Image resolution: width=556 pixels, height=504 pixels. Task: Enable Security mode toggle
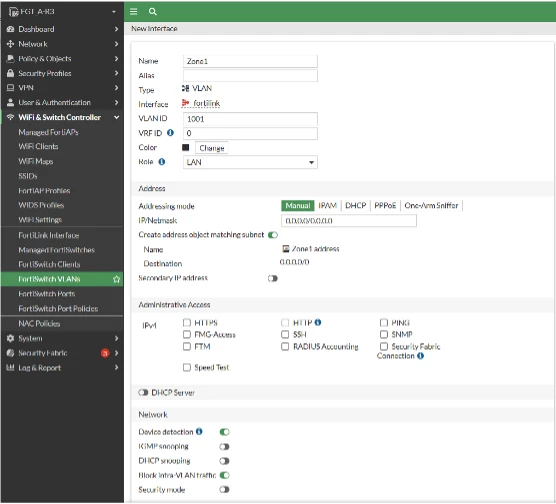tap(224, 489)
